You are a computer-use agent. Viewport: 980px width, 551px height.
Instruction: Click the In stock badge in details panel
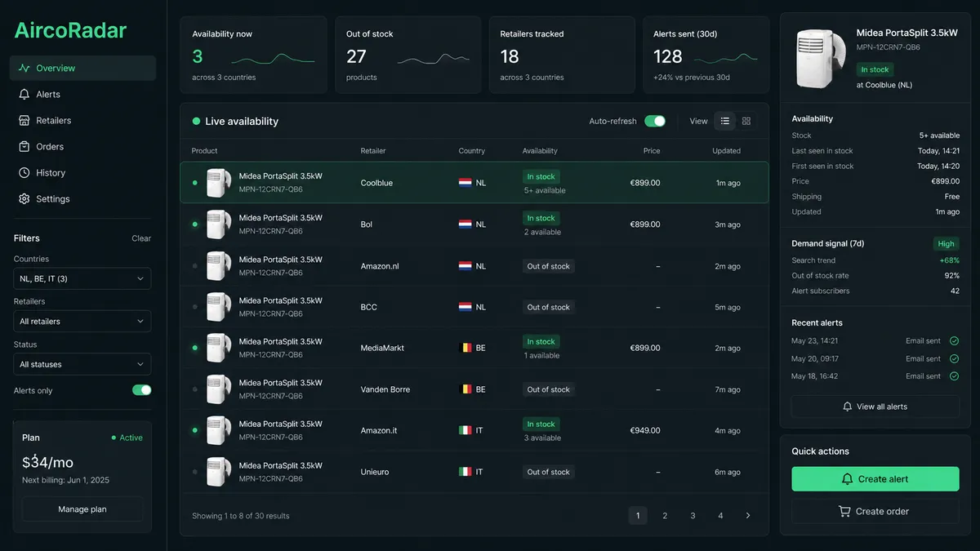point(875,69)
